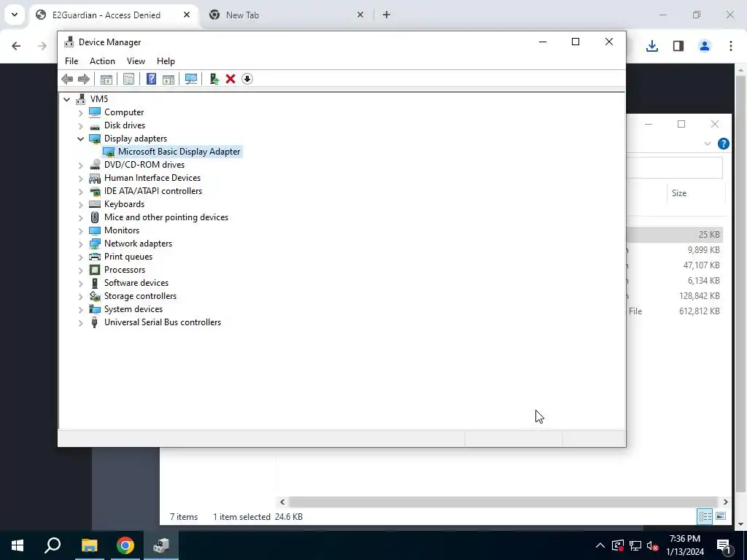Select the Computer category icon
Image resolution: width=747 pixels, height=560 pixels.
point(95,112)
